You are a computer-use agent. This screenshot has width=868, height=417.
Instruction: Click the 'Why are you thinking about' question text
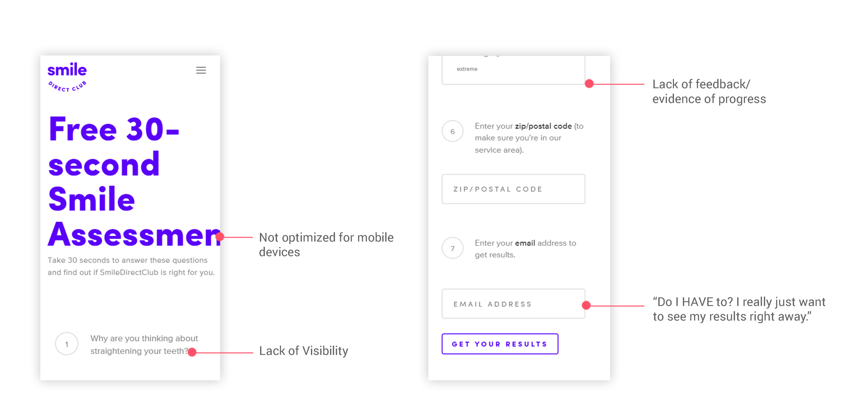click(x=144, y=338)
